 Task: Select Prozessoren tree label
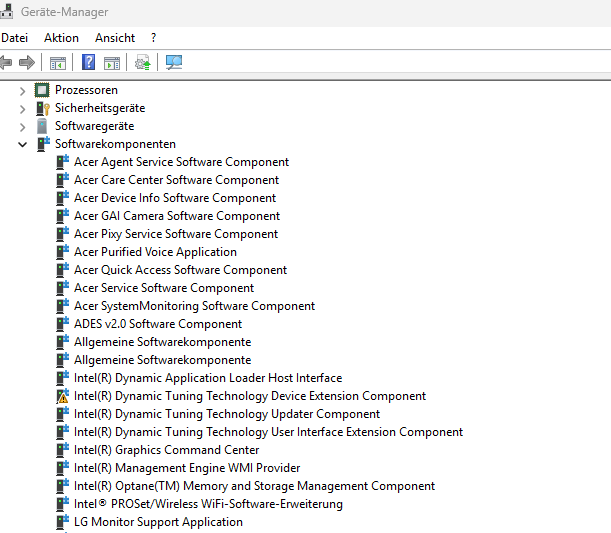click(x=86, y=90)
